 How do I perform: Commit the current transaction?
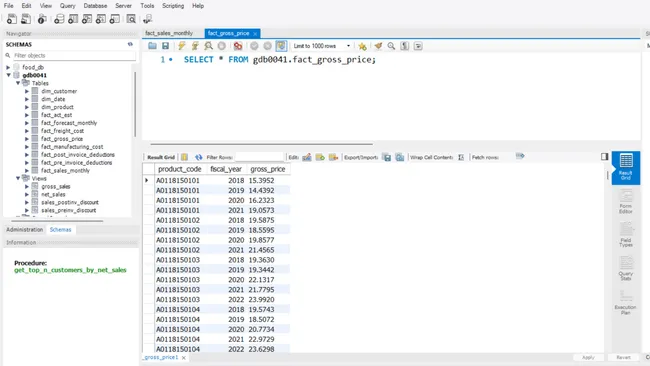pos(254,46)
